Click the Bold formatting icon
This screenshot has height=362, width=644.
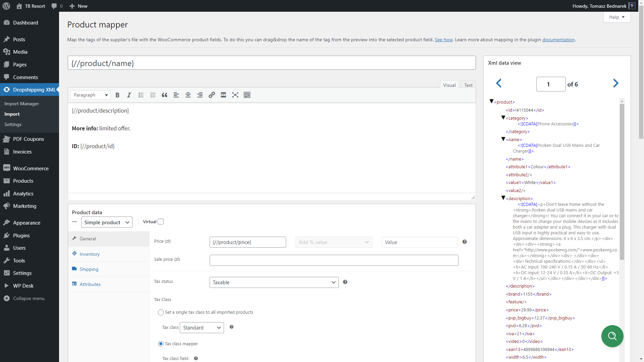click(117, 95)
